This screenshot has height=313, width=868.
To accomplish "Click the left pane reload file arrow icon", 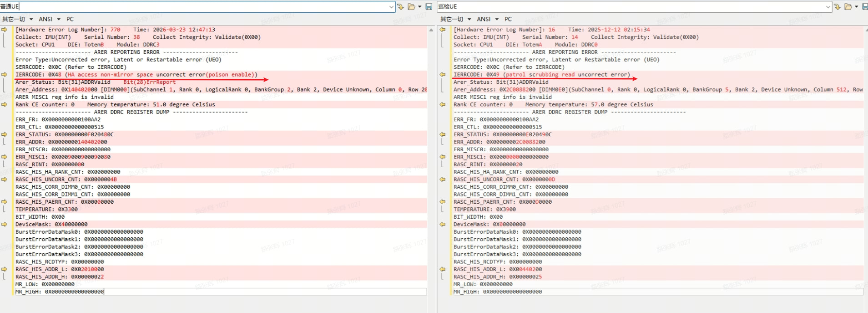I will (x=400, y=7).
